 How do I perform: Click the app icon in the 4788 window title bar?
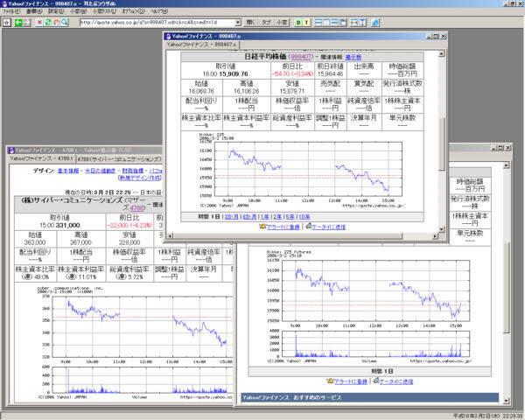point(11,150)
